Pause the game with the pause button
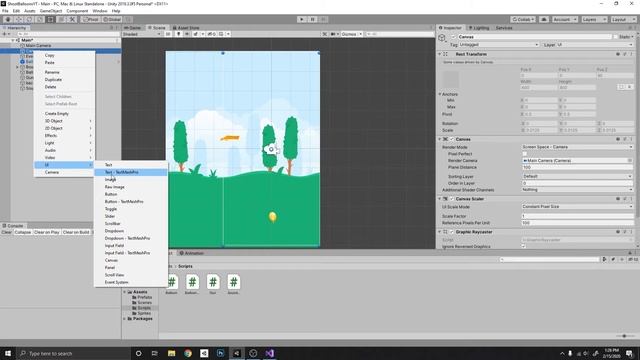 (x=313, y=19)
